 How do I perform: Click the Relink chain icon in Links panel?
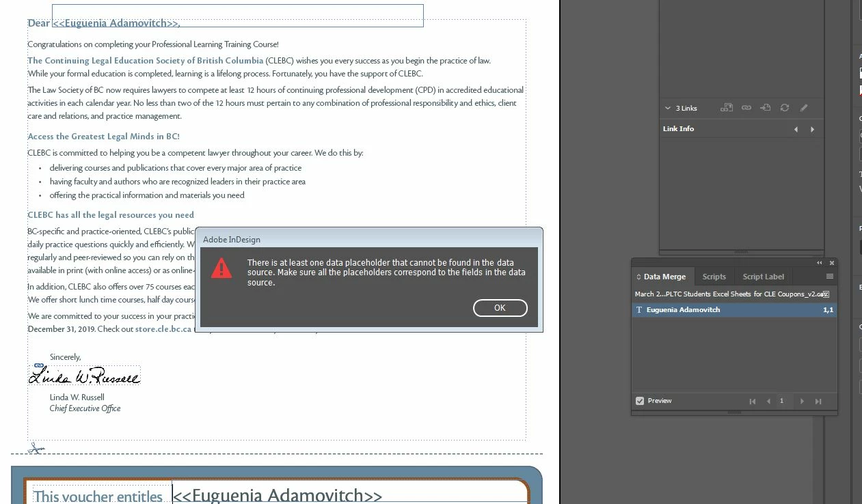(746, 108)
